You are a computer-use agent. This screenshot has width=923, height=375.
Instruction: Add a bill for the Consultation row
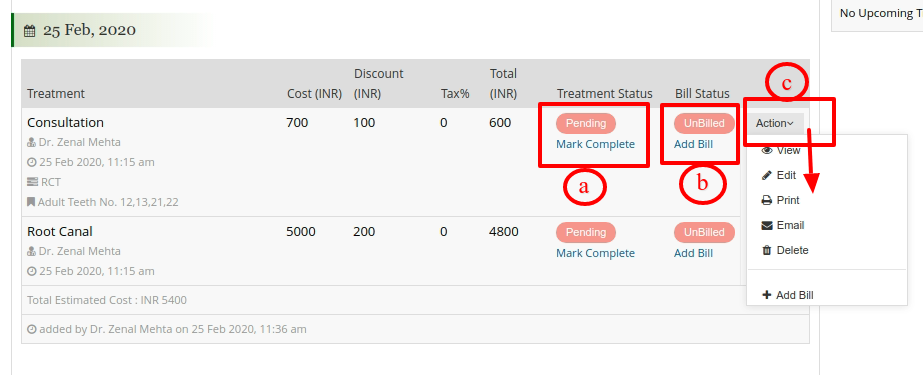(x=693, y=144)
